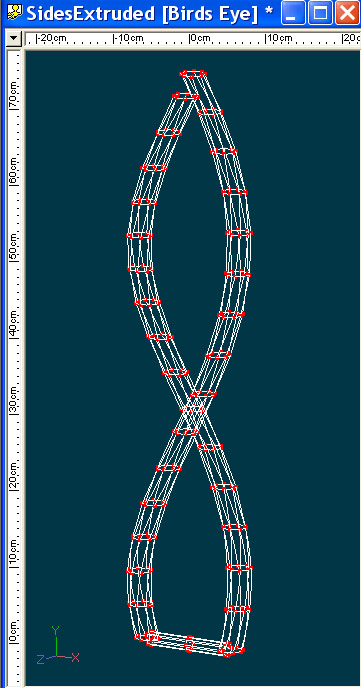Minimize the SidesExtruded Birds Eye window

[293, 13]
